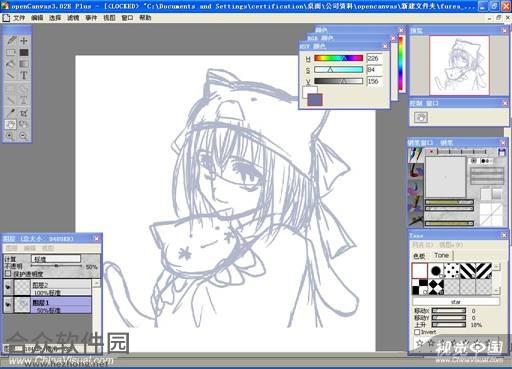Click the V value field showing 156
The height and width of the screenshot is (369, 512).
pos(374,81)
